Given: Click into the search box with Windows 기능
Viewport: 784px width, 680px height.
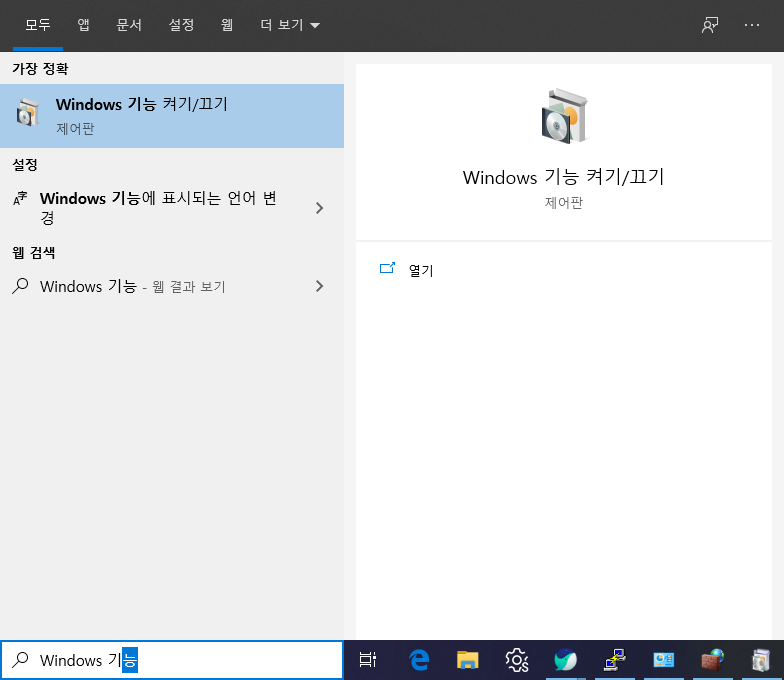Looking at the screenshot, I should (x=172, y=660).
